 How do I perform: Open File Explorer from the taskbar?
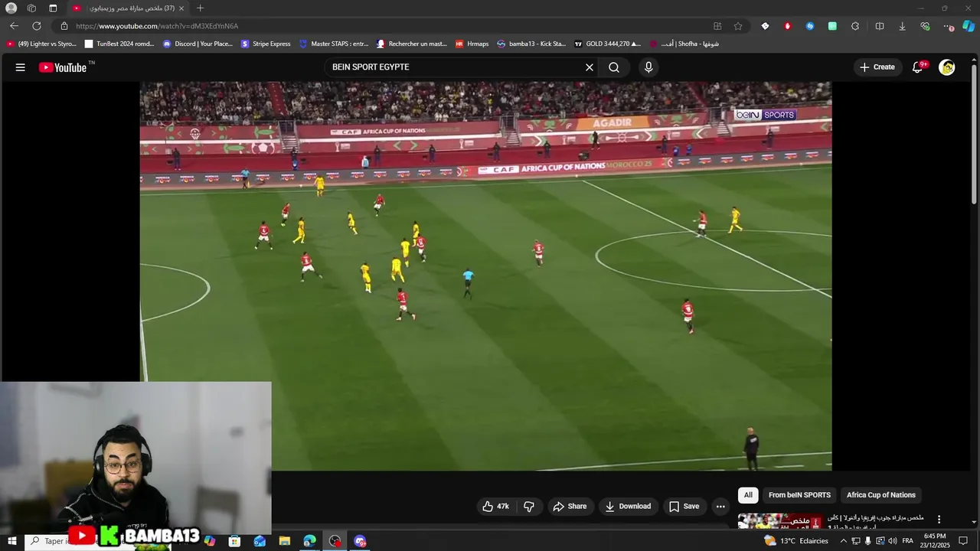click(x=285, y=541)
